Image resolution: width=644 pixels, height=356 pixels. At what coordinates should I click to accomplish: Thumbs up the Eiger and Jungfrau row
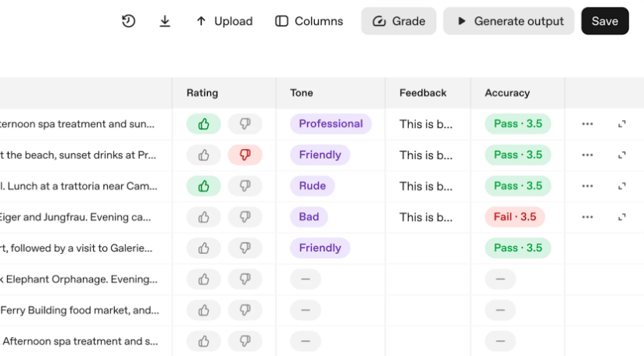(204, 217)
